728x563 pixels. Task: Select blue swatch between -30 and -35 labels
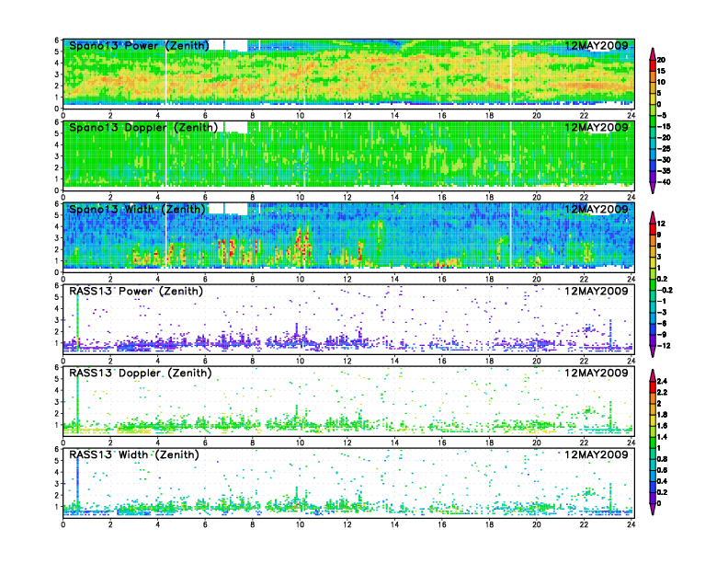point(653,166)
